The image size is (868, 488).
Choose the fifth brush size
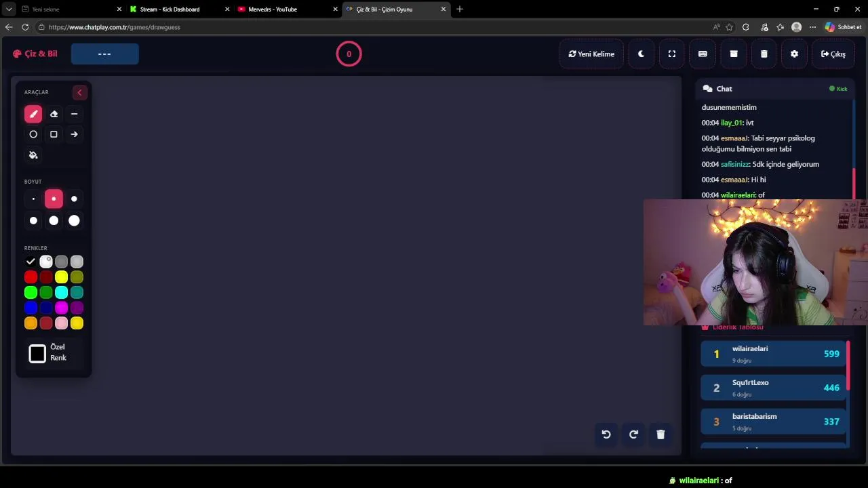coord(54,220)
